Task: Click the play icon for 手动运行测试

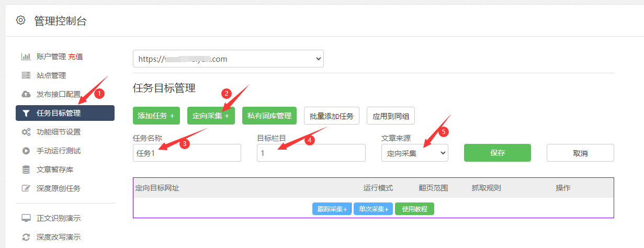Action: point(26,151)
